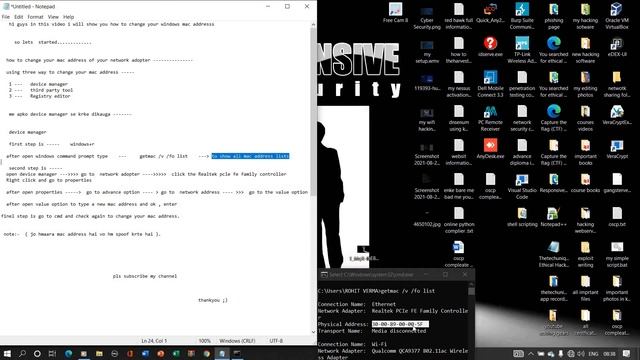Image resolution: width=640 pixels, height=360 pixels.
Task: Open TP-Link Wireless Adapter shortcut
Action: (522, 50)
